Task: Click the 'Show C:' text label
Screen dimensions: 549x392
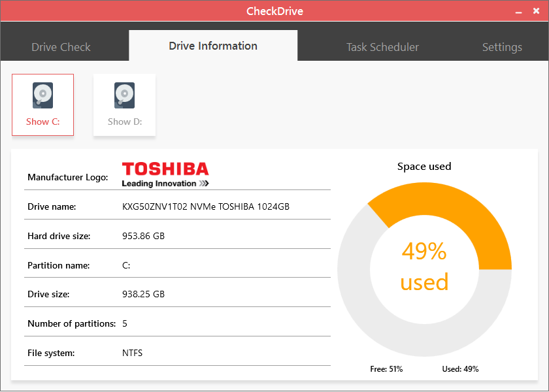Action: tap(42, 122)
